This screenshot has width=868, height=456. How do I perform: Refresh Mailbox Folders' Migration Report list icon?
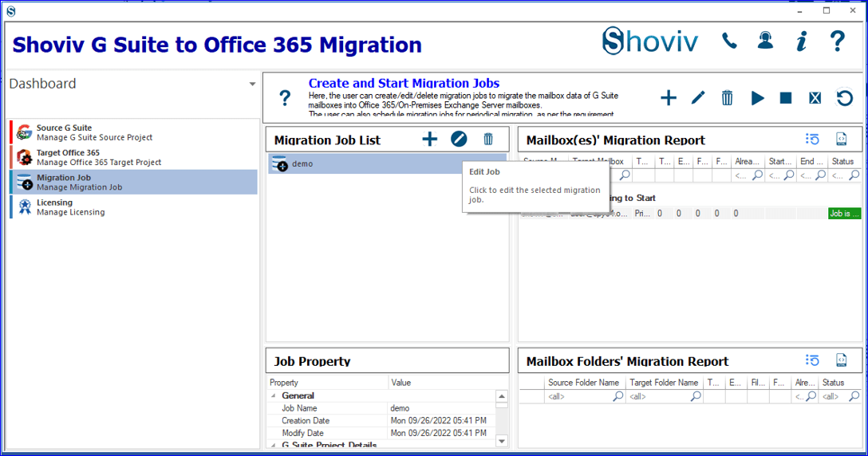pos(812,360)
